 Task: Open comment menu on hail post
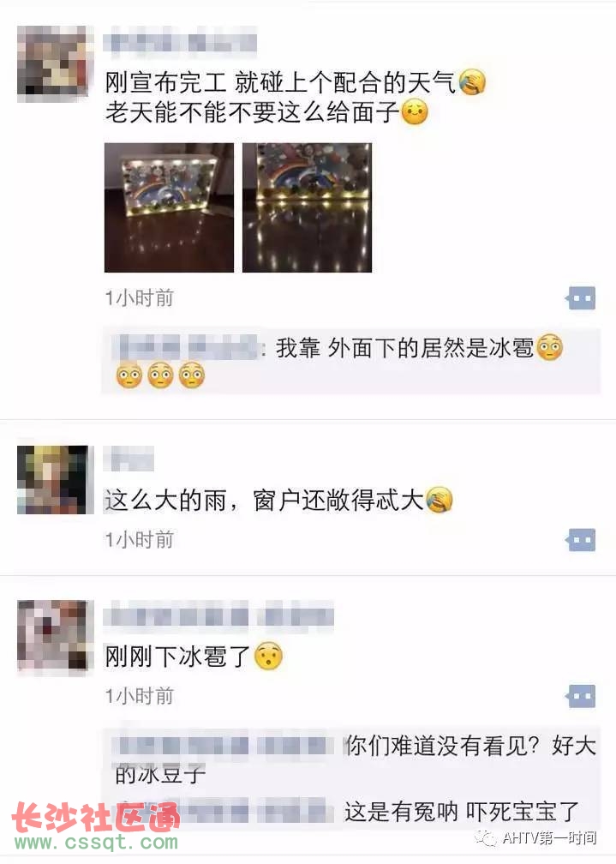pos(581,696)
